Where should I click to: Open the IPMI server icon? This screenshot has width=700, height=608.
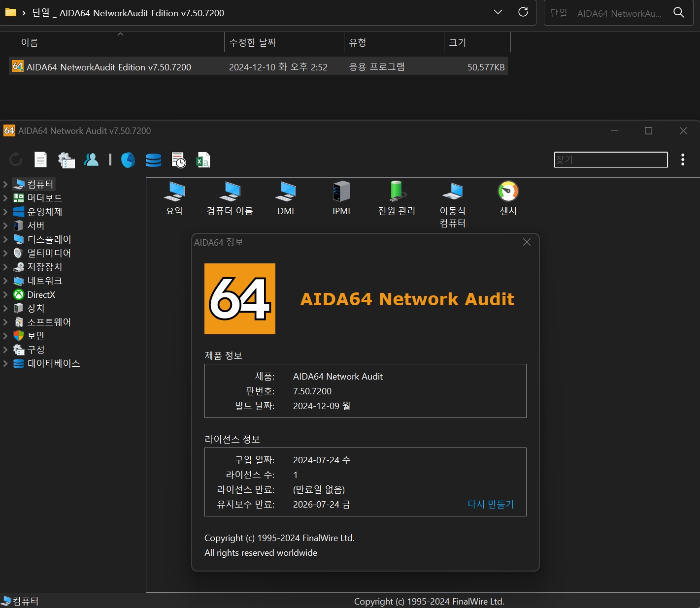click(341, 198)
